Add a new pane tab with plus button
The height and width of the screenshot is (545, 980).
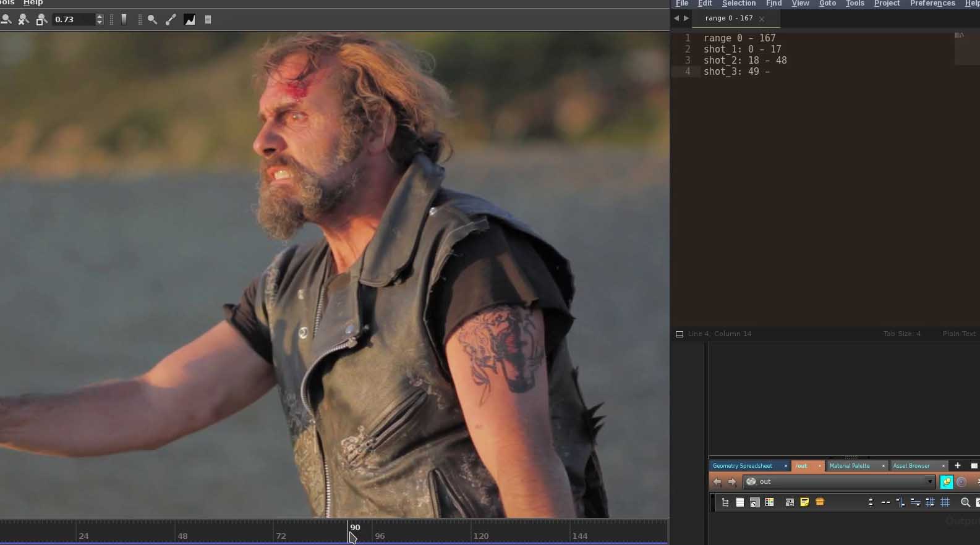pos(958,465)
